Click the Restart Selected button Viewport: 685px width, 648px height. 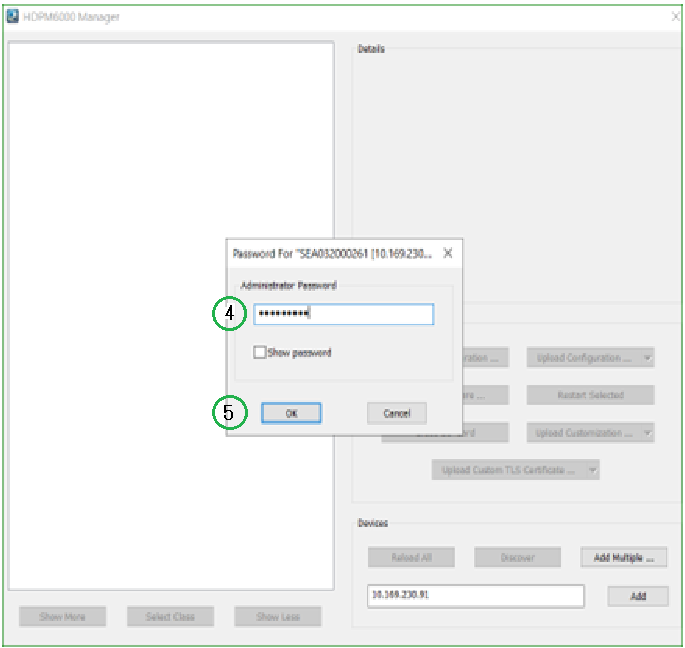point(591,395)
